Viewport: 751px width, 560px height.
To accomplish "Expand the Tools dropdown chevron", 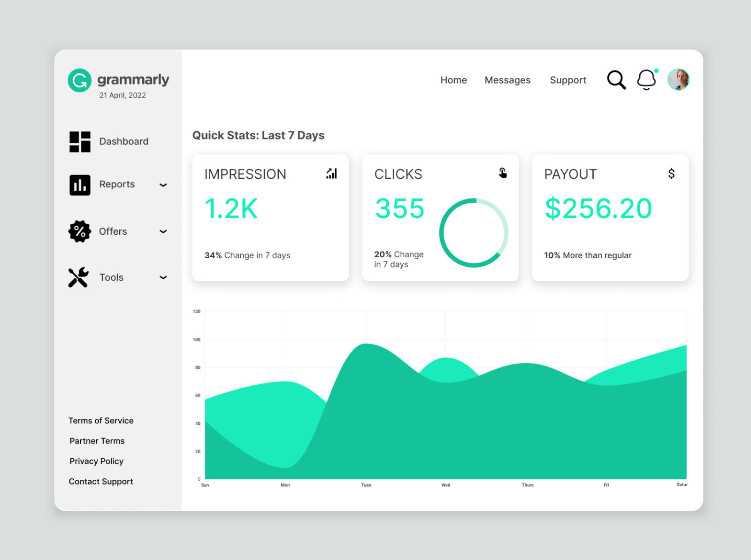I will [x=163, y=277].
